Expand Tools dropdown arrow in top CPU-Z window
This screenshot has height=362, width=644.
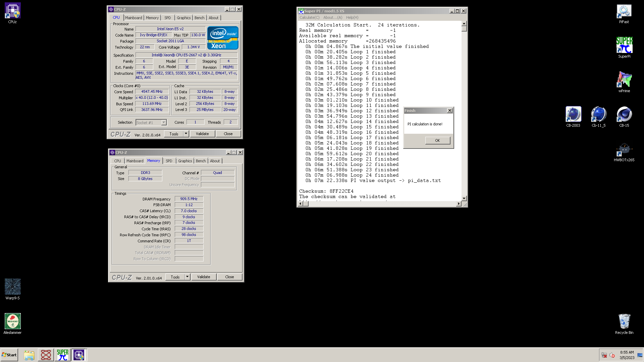coord(186,134)
